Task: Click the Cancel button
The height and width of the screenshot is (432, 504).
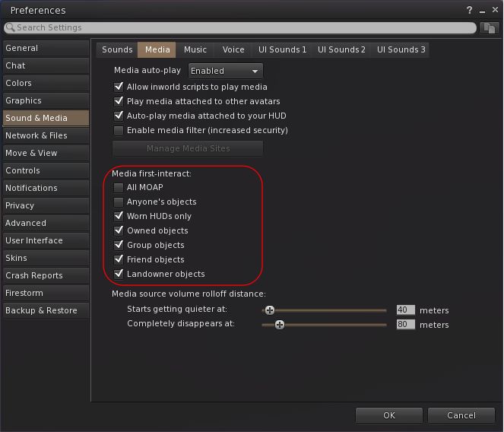Action: tap(461, 415)
